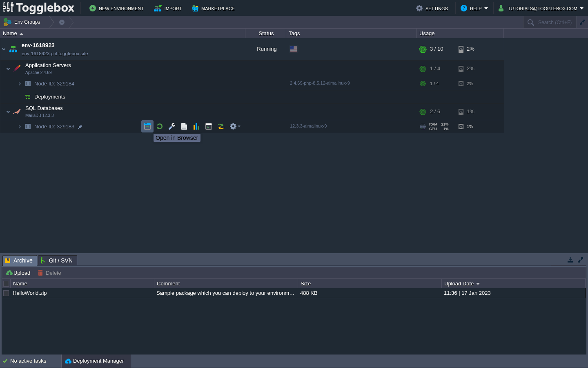Click the redeploy containers icon for node 329183

point(221,126)
